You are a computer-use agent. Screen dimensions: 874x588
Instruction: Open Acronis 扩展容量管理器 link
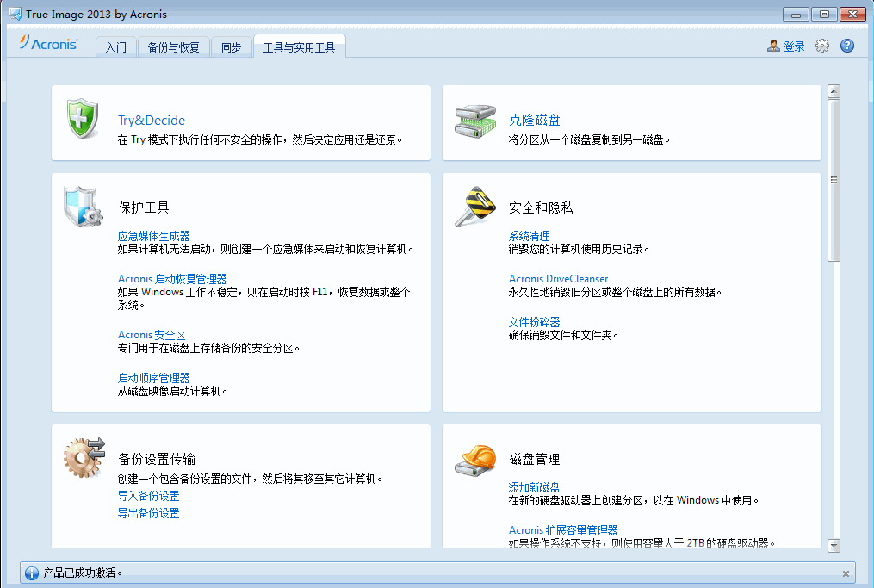pos(563,530)
